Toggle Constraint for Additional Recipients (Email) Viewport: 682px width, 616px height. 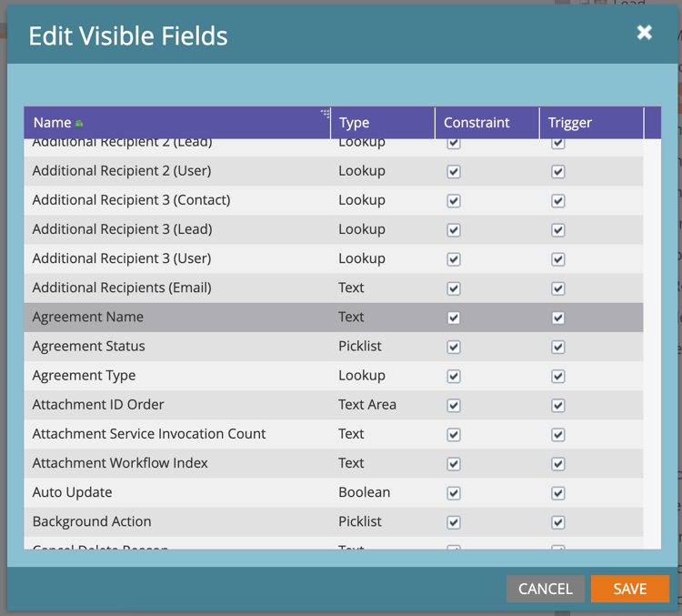(454, 288)
